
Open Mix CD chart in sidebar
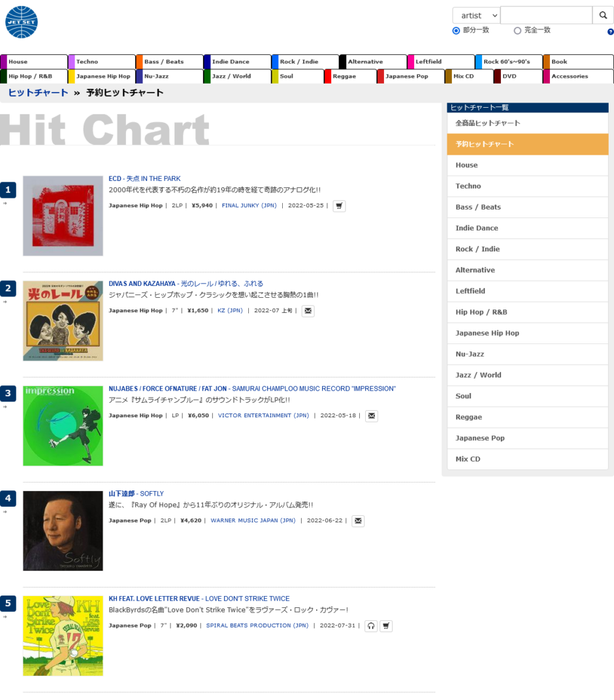click(527, 459)
